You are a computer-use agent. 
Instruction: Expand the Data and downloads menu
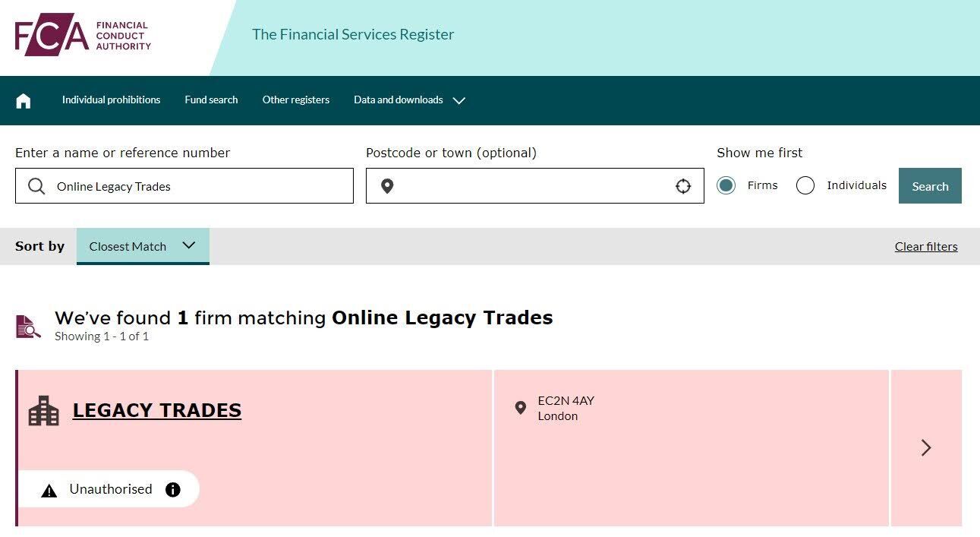point(409,100)
